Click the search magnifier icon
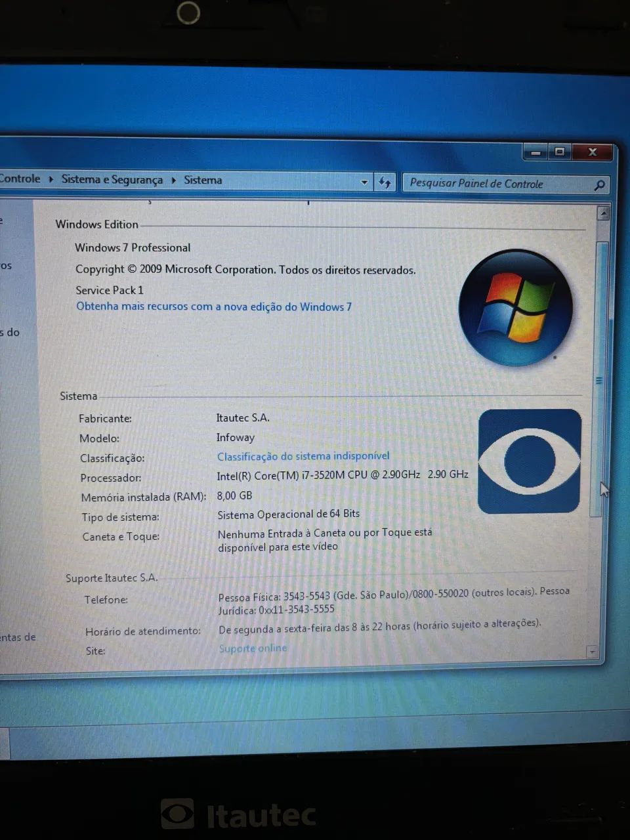The image size is (630, 840). pyautogui.click(x=598, y=186)
